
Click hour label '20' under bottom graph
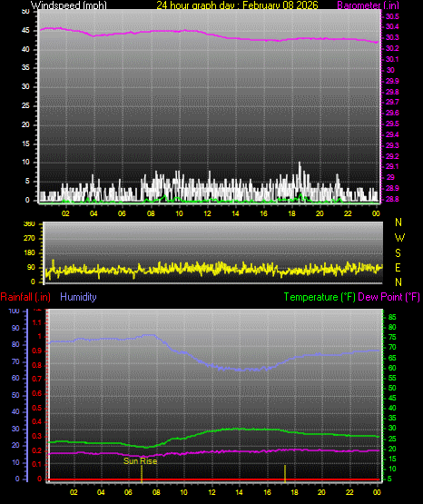pos(321,492)
